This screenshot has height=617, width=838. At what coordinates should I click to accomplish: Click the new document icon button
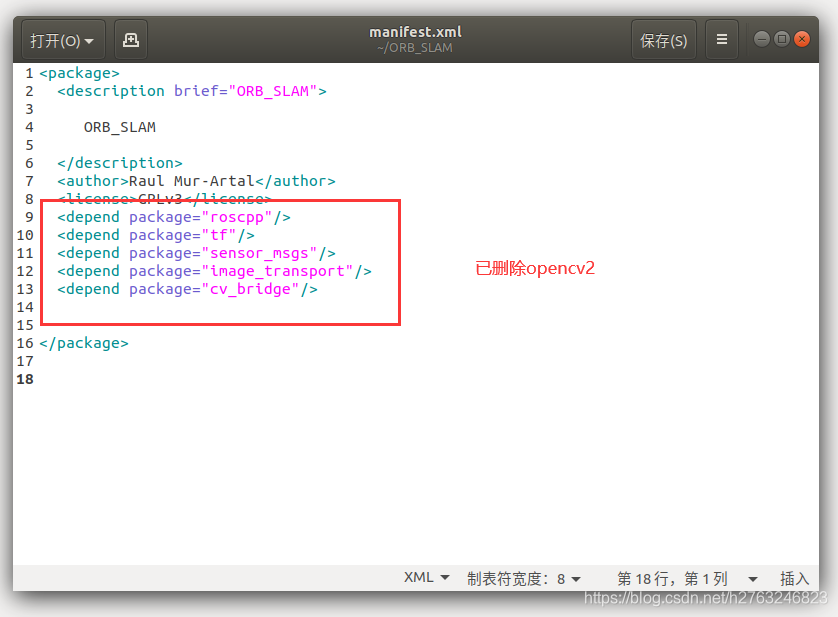click(x=131, y=40)
